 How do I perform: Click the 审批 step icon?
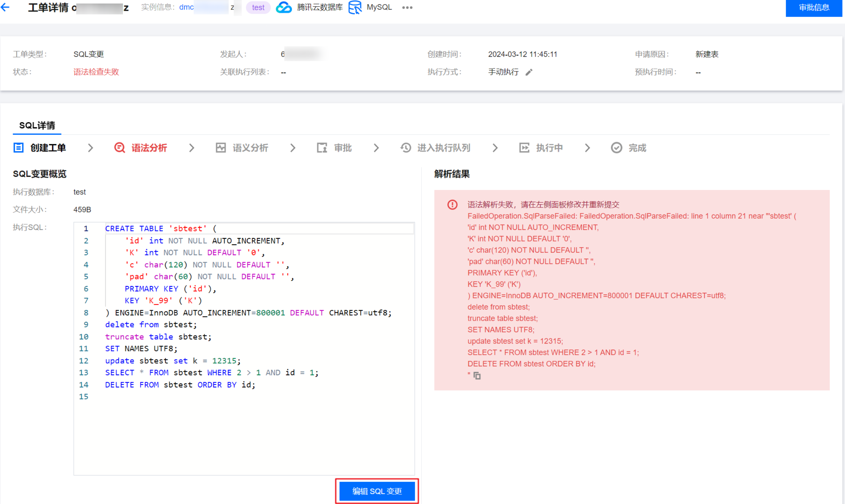click(x=322, y=148)
